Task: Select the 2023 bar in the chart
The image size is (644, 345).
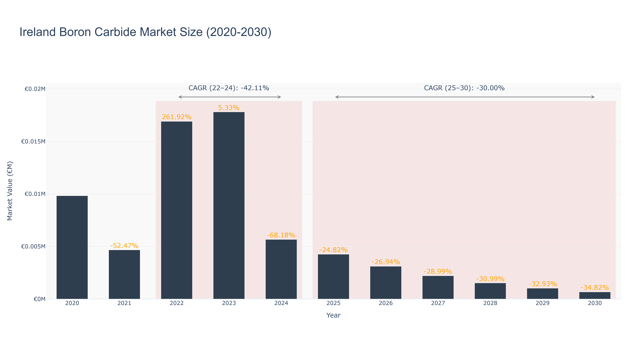Action: [x=229, y=205]
